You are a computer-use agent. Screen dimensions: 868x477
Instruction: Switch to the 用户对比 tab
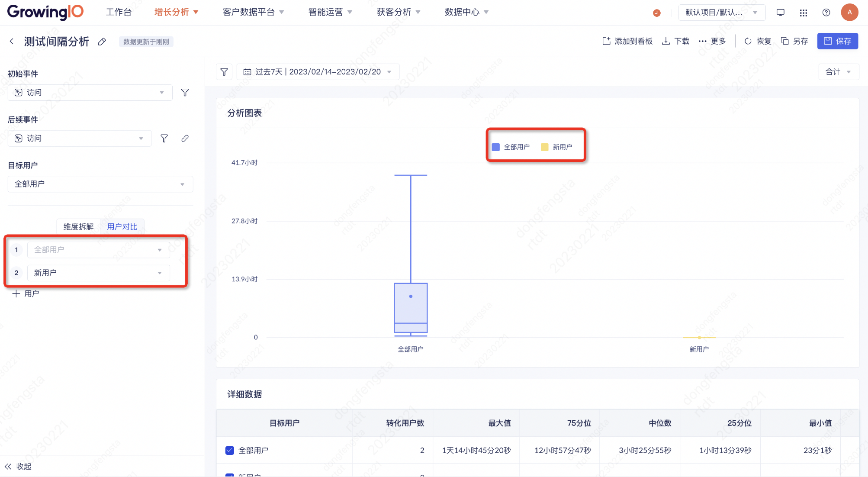(122, 227)
